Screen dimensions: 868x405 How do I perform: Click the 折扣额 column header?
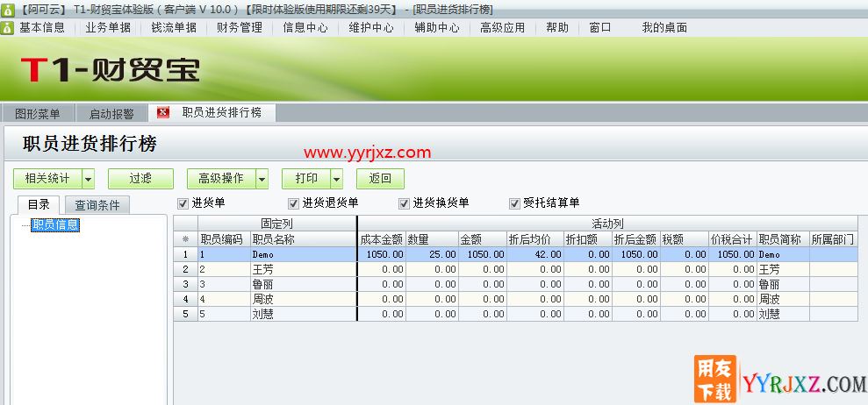(x=588, y=239)
